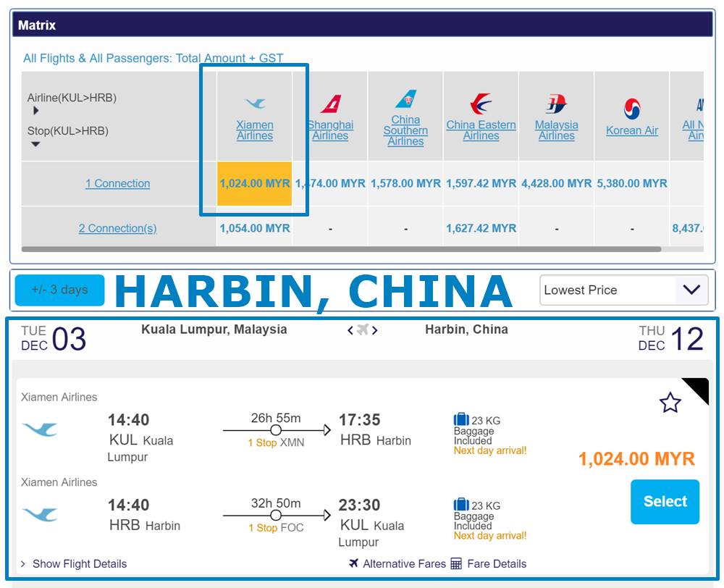Click the 32h 50m flight duration
Viewport: 724px width, 588px height.
276,503
